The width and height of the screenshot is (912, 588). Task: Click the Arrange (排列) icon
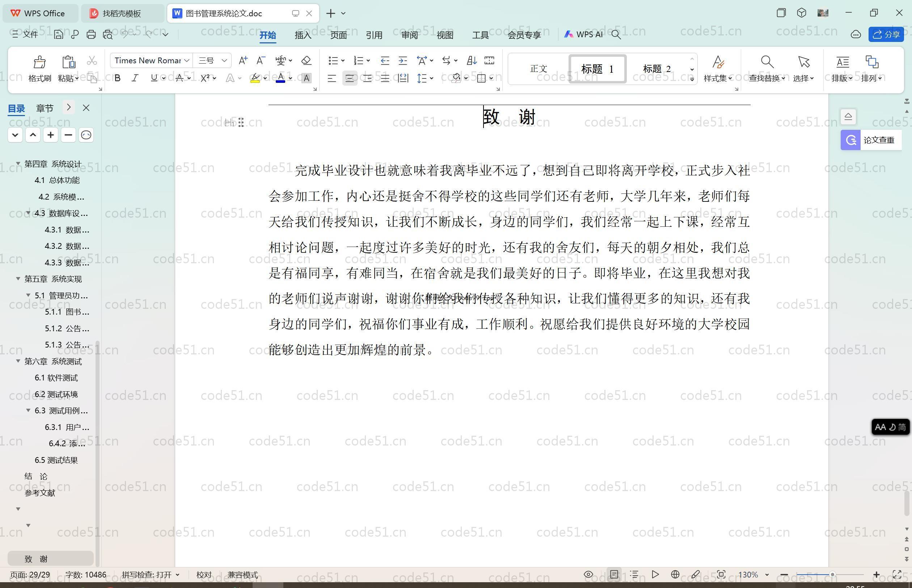click(x=871, y=62)
